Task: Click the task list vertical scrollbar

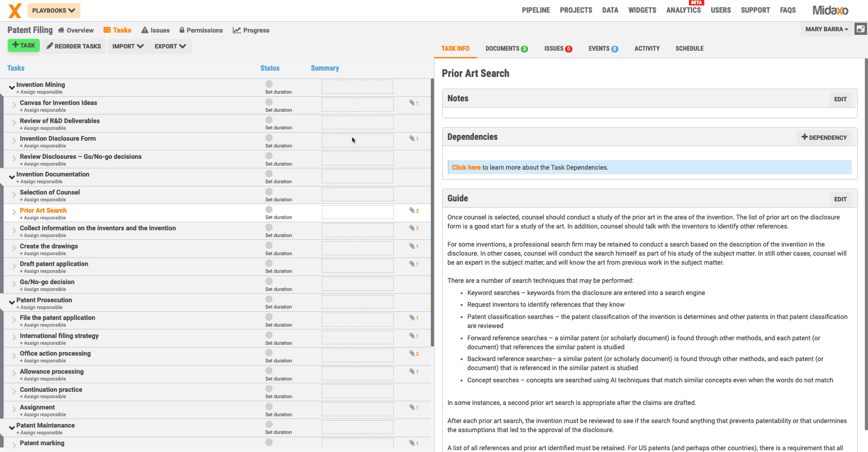Action: [x=432, y=213]
